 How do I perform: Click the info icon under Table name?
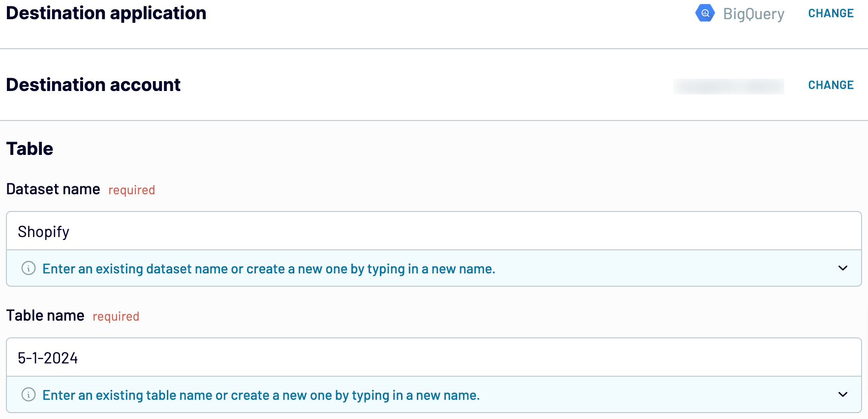coord(29,395)
